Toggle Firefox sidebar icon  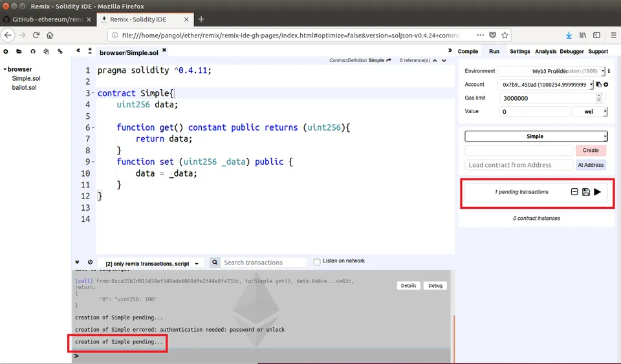597,35
